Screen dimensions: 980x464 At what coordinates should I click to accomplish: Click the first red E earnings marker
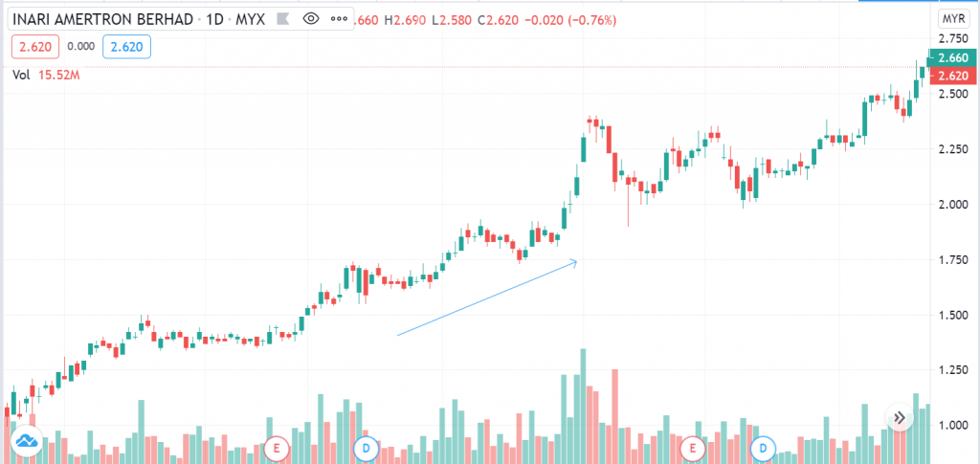click(278, 447)
